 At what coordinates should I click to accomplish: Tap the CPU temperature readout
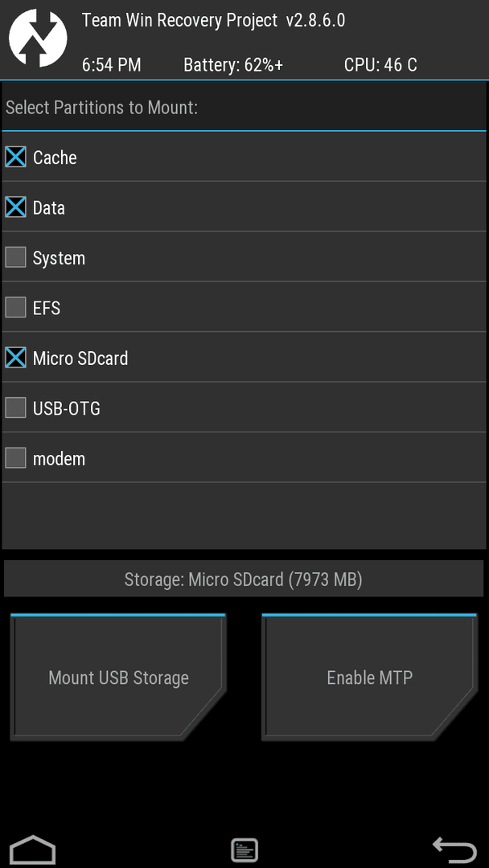pos(380,65)
